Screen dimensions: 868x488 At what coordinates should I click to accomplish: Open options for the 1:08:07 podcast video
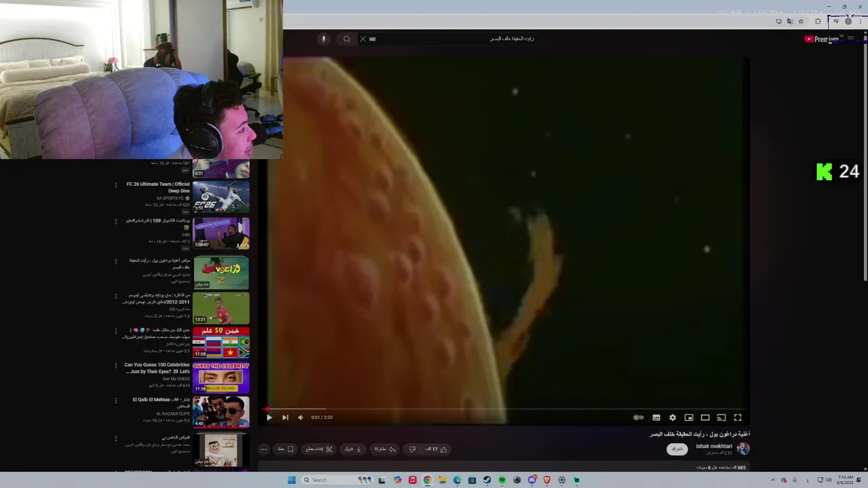pyautogui.click(x=115, y=221)
